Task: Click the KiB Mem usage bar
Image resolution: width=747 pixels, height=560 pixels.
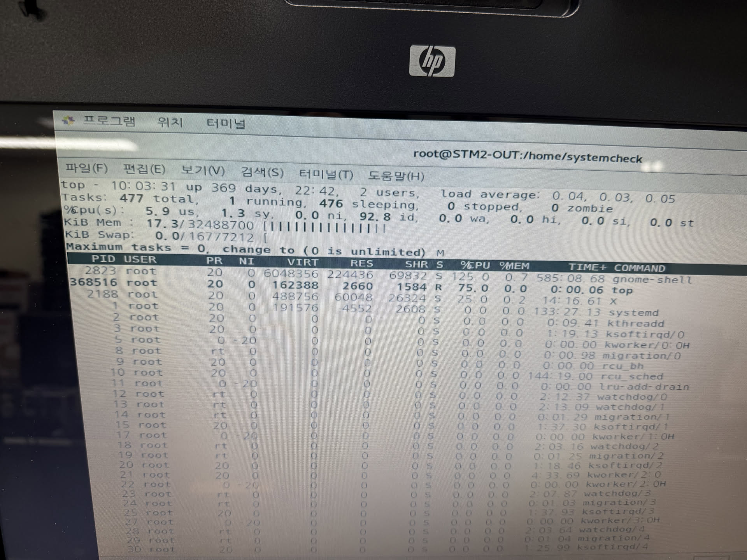Action: point(325,227)
